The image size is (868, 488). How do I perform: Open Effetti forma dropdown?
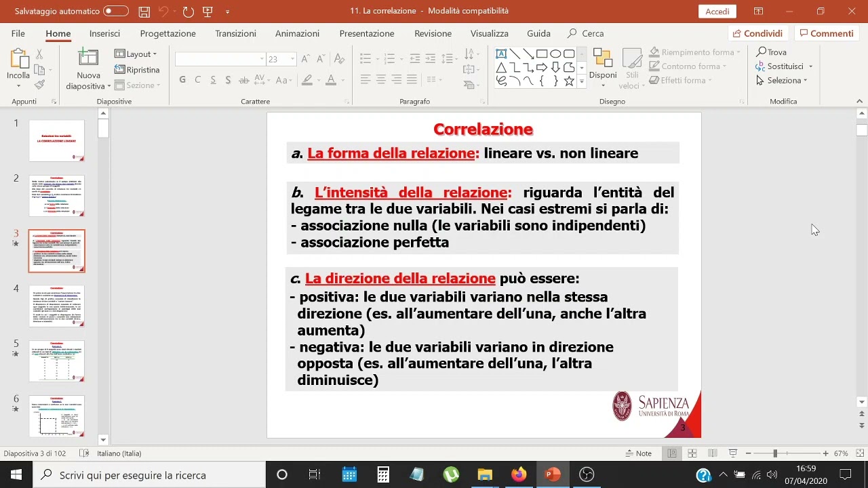(681, 80)
